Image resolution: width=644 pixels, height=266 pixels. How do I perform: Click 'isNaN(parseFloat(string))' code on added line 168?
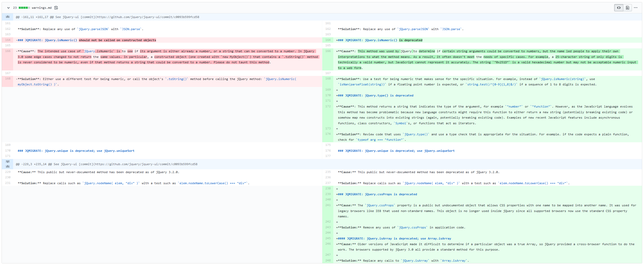[x=362, y=84]
